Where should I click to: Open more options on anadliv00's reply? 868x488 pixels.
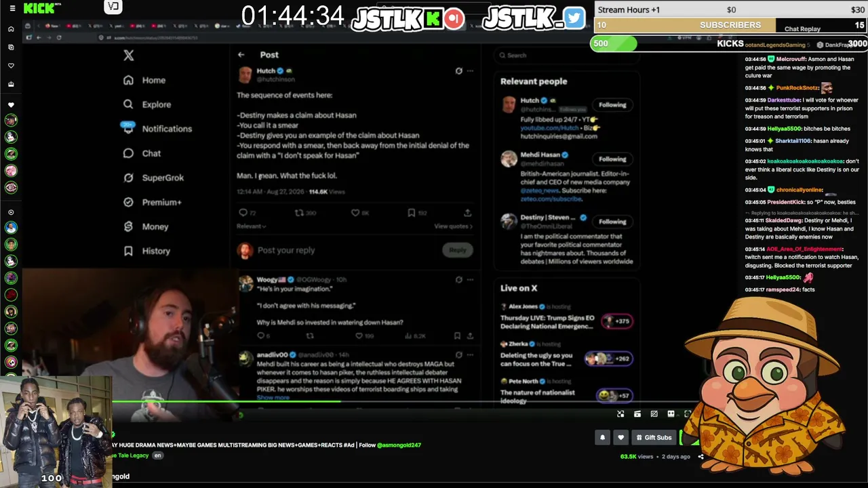click(x=470, y=354)
